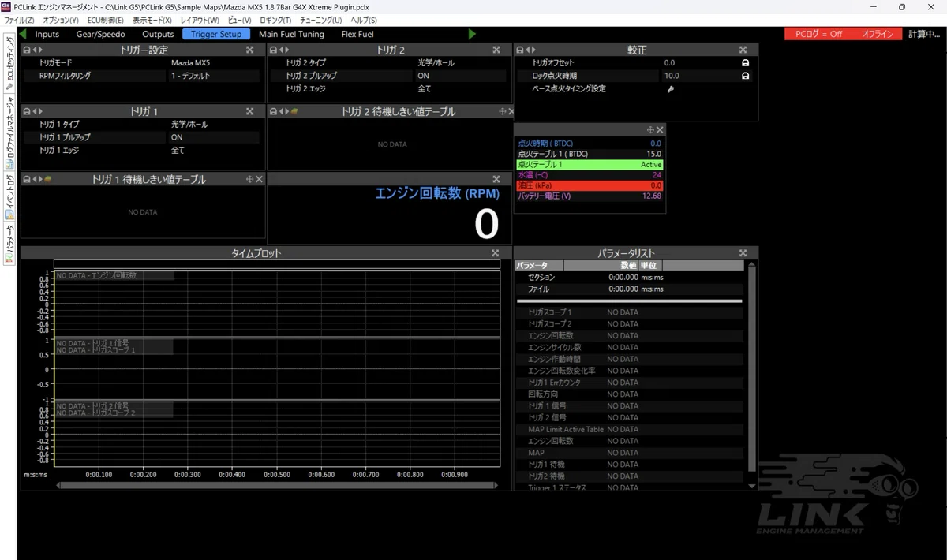Image resolution: width=947 pixels, height=560 pixels.
Task: Click the red 油圧 (kPa) row
Action: point(590,185)
